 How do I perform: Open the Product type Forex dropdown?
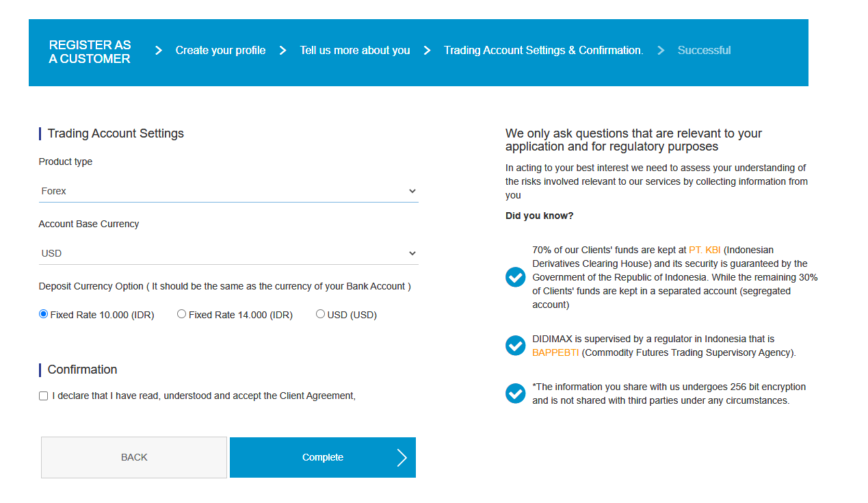coord(228,191)
